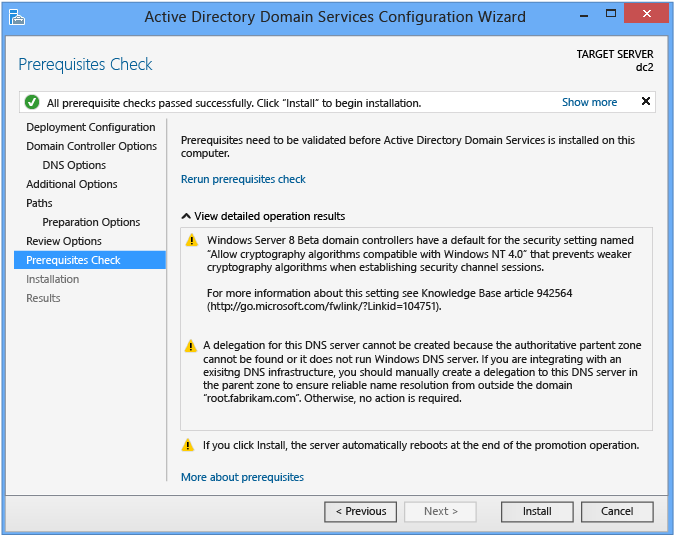The image size is (674, 535).
Task: Click the warning icon beside automatic reboot notice
Action: click(x=188, y=445)
